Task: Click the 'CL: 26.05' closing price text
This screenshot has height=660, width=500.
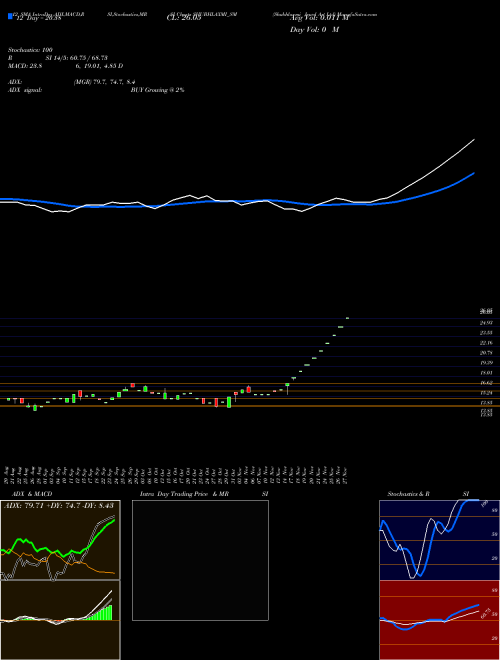Action: (x=184, y=18)
